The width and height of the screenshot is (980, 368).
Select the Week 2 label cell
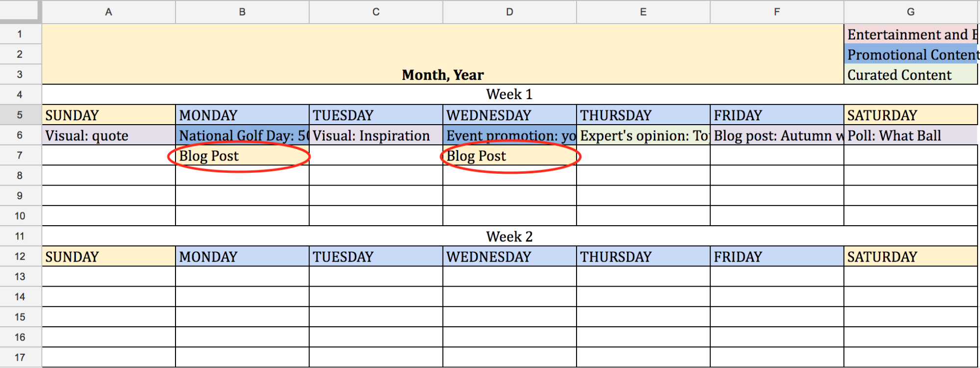click(509, 237)
